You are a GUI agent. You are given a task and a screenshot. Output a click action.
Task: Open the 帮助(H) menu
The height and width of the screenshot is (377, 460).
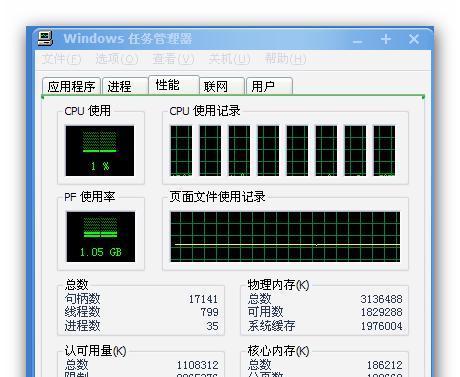coord(285,59)
